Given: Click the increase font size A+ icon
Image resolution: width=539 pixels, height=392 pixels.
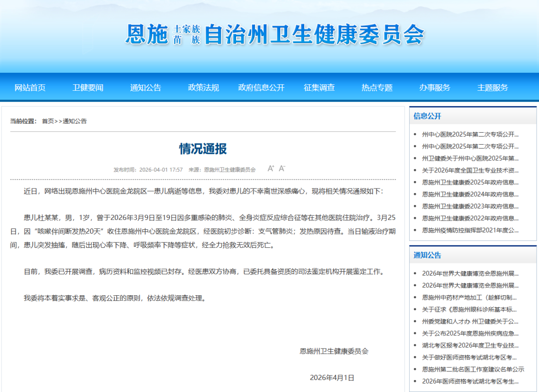Looking at the screenshot, I should pos(271,169).
